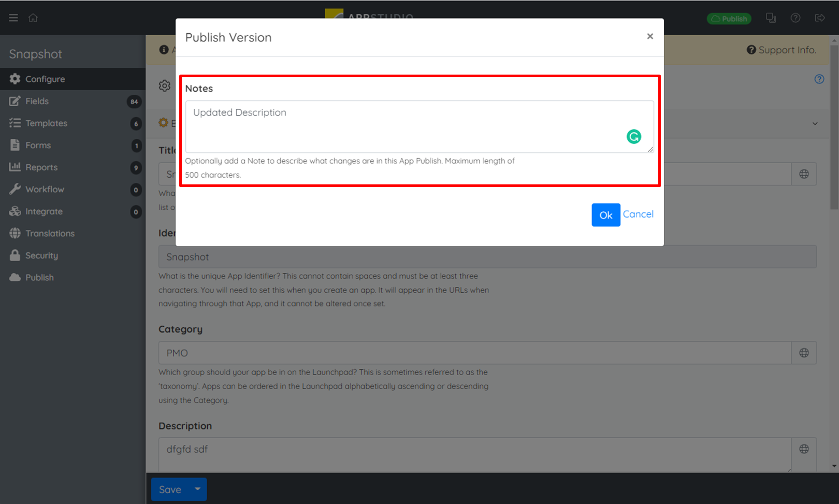Open Workflow in the sidebar
Screen dimensions: 839x504
coord(73,190)
